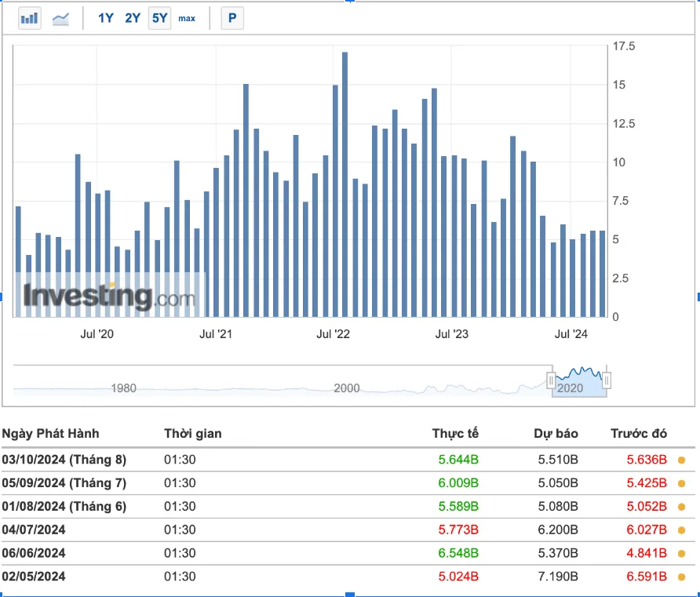Select the 03/10/2024 (Tháng 8) release date
Viewport: 700px width, 597px height.
point(64,460)
